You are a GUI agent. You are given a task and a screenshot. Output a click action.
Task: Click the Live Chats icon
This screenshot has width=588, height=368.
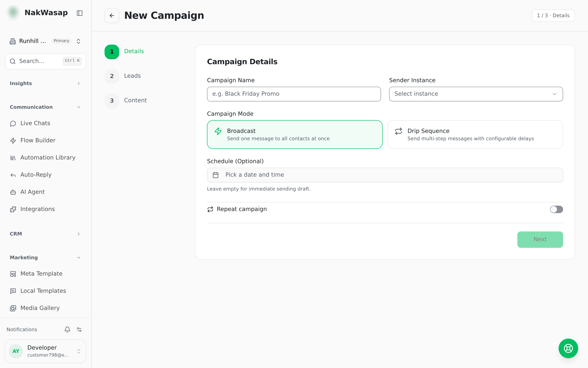[x=13, y=123]
